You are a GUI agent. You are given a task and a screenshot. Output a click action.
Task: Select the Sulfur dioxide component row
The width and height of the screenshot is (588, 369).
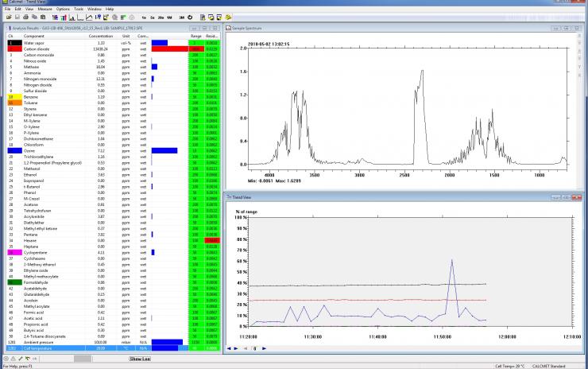click(x=114, y=91)
